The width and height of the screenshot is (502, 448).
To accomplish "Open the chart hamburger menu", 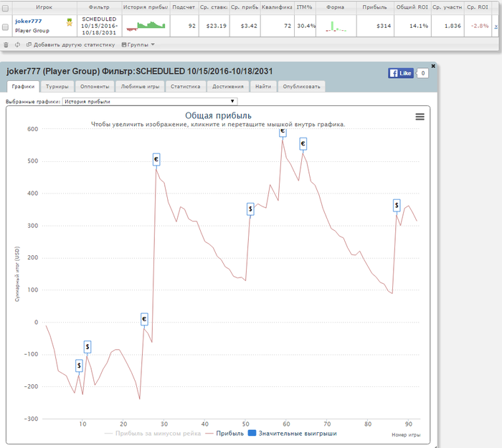I will pyautogui.click(x=420, y=117).
